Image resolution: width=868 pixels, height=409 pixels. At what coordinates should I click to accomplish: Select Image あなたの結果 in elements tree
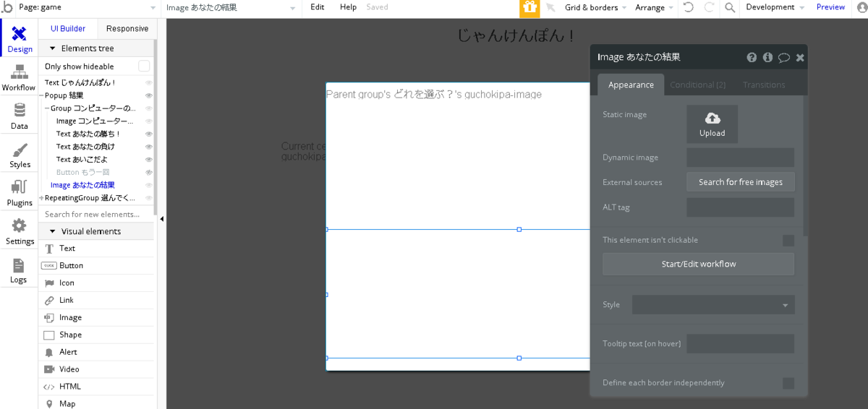[82, 185]
